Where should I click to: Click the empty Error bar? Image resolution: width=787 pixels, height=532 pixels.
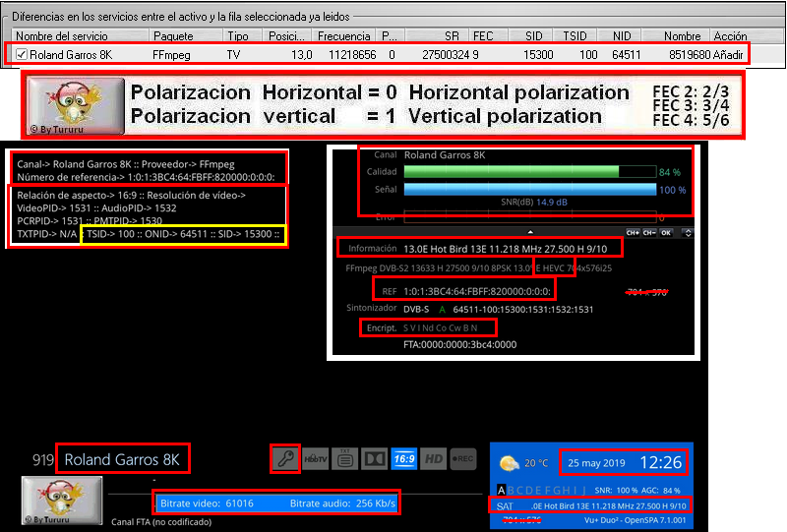pos(530,216)
